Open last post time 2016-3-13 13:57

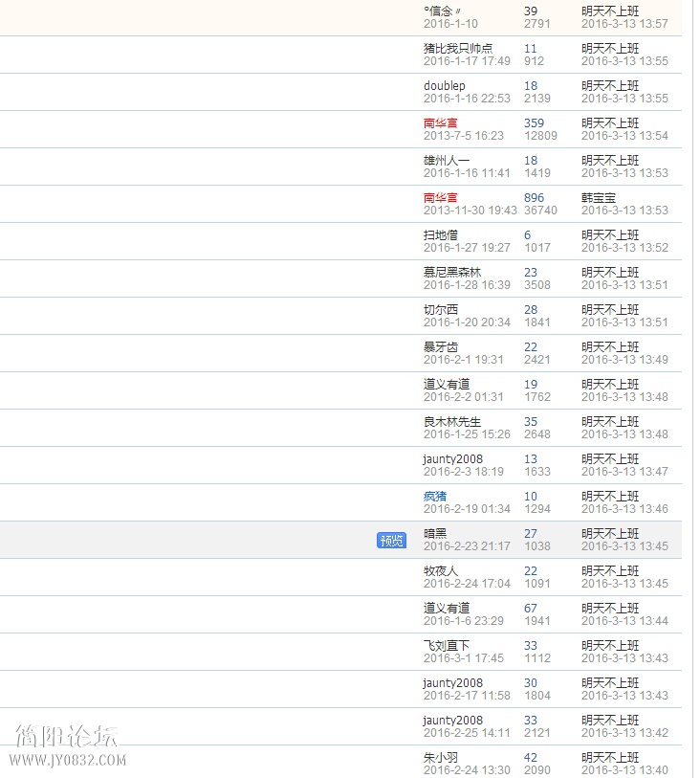[x=624, y=23]
